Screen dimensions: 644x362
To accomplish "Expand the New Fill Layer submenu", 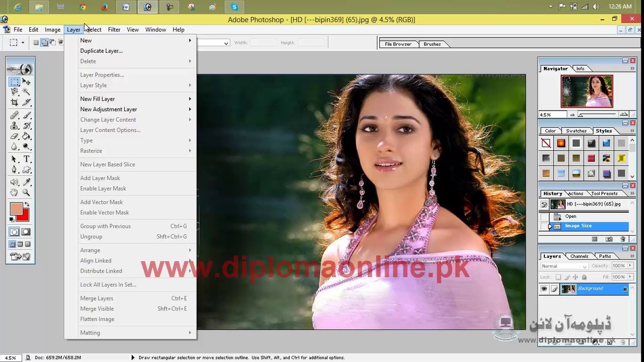I will tap(136, 99).
